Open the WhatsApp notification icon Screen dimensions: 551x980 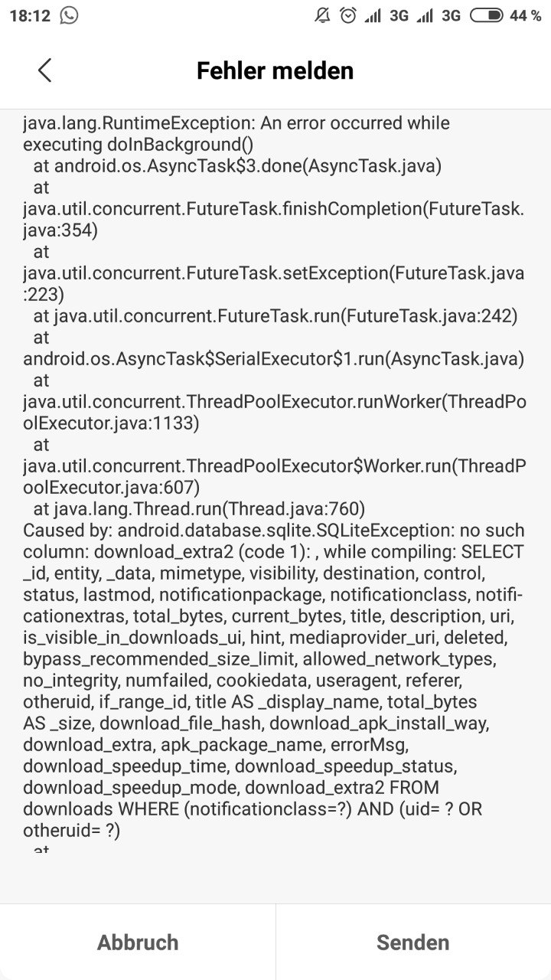click(x=69, y=15)
